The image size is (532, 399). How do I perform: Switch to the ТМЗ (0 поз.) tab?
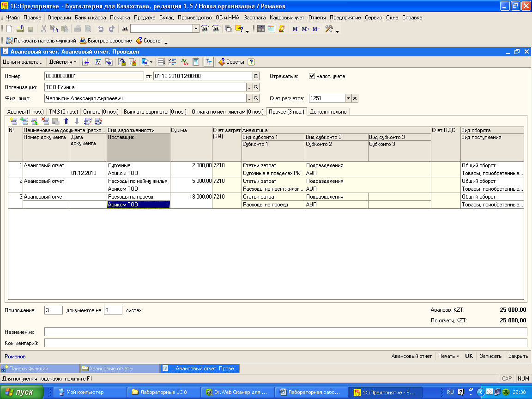click(63, 112)
